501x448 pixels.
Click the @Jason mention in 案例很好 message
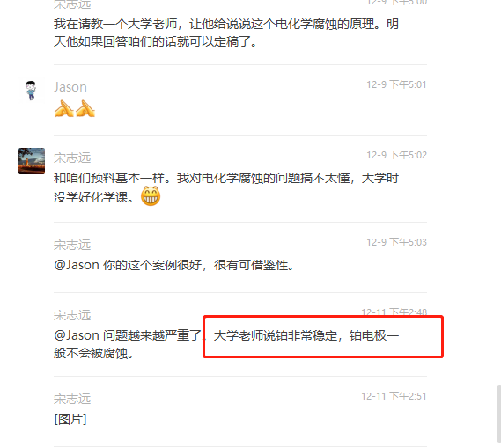click(77, 265)
